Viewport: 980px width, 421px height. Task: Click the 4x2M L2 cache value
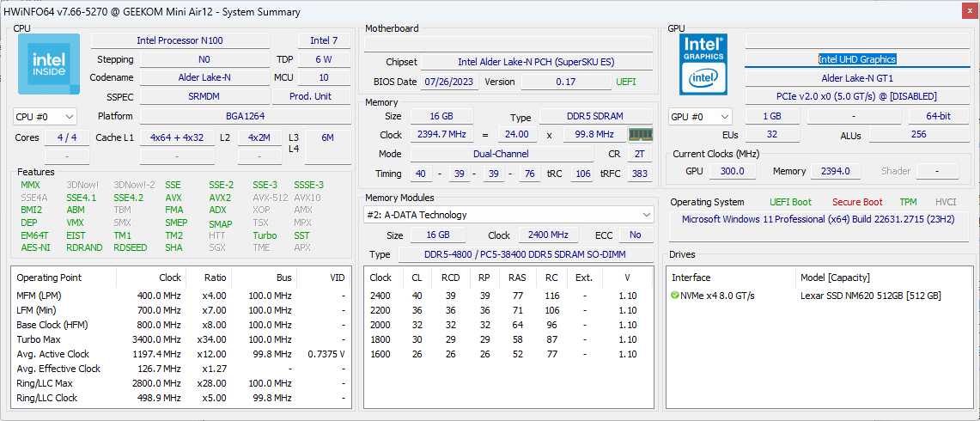(x=259, y=137)
